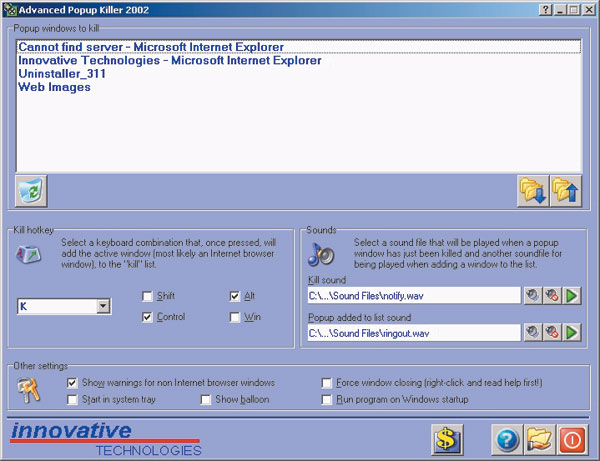This screenshot has height=461, width=600.
Task: Select the Web Images list entry
Action: point(299,87)
